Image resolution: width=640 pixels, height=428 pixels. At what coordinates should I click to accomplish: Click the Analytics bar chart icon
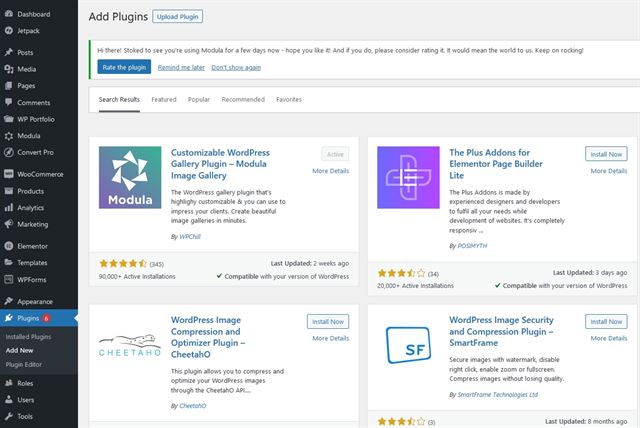tap(9, 208)
